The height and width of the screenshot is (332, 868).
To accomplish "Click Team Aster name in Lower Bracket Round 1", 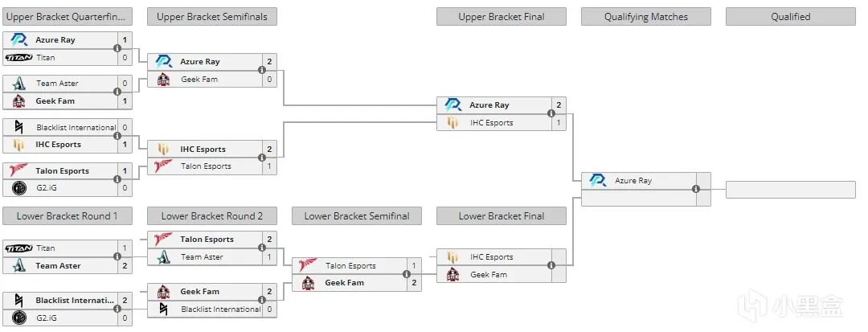I will (58, 265).
